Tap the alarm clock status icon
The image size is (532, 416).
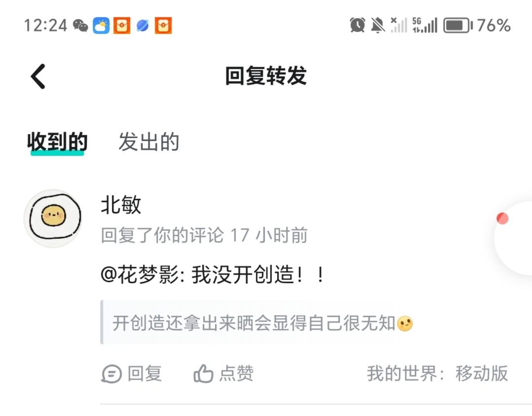(x=357, y=25)
